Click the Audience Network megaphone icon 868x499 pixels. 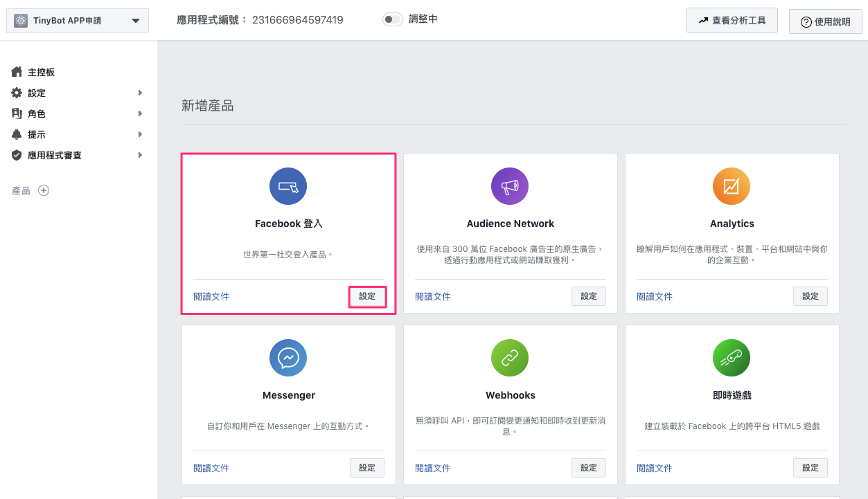coord(510,186)
